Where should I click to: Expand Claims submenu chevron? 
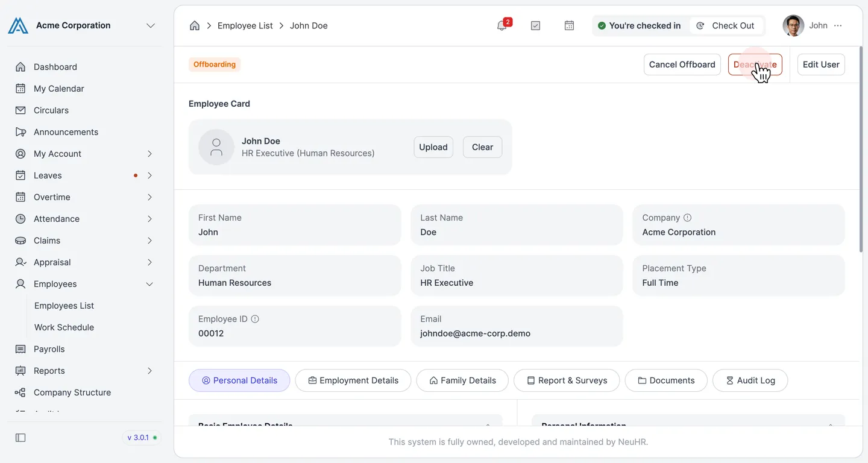tap(149, 241)
